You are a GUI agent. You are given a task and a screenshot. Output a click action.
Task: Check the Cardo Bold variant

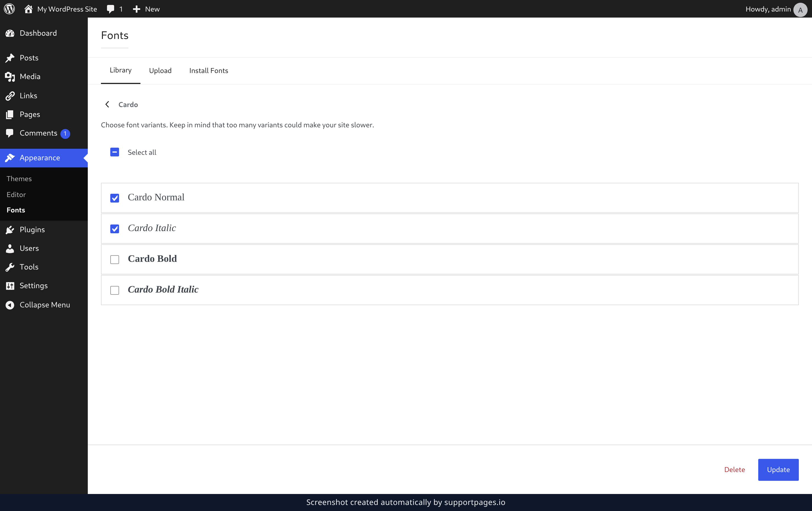115,259
